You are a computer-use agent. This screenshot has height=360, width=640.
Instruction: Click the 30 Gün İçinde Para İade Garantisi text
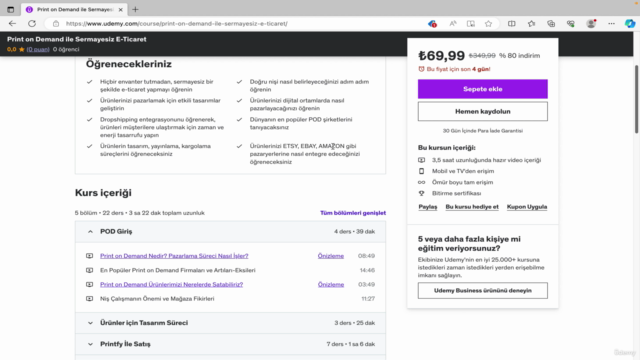pos(482,131)
